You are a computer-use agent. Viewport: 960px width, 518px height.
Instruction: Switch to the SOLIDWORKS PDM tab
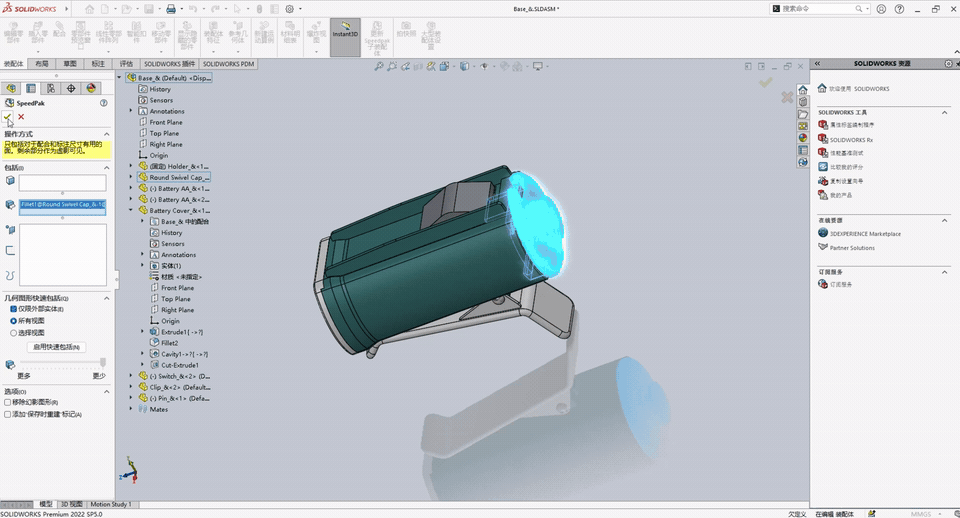(x=229, y=63)
